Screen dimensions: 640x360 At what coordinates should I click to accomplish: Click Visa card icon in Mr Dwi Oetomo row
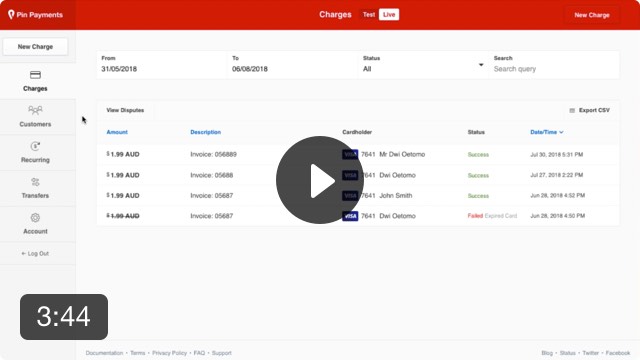coord(350,154)
